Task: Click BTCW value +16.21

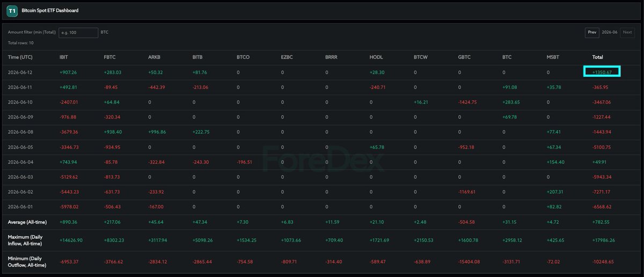Action: [421, 102]
